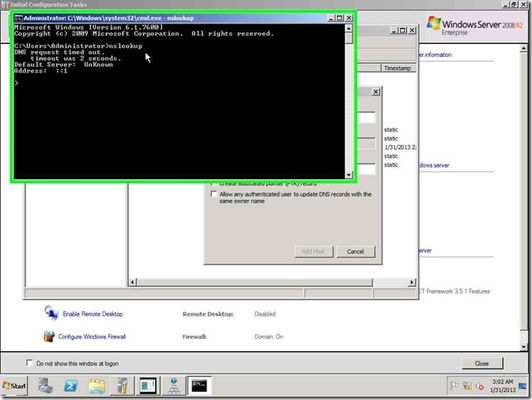Click the Enable Remote Desktop icon
The image size is (532, 400).
pyautogui.click(x=51, y=313)
